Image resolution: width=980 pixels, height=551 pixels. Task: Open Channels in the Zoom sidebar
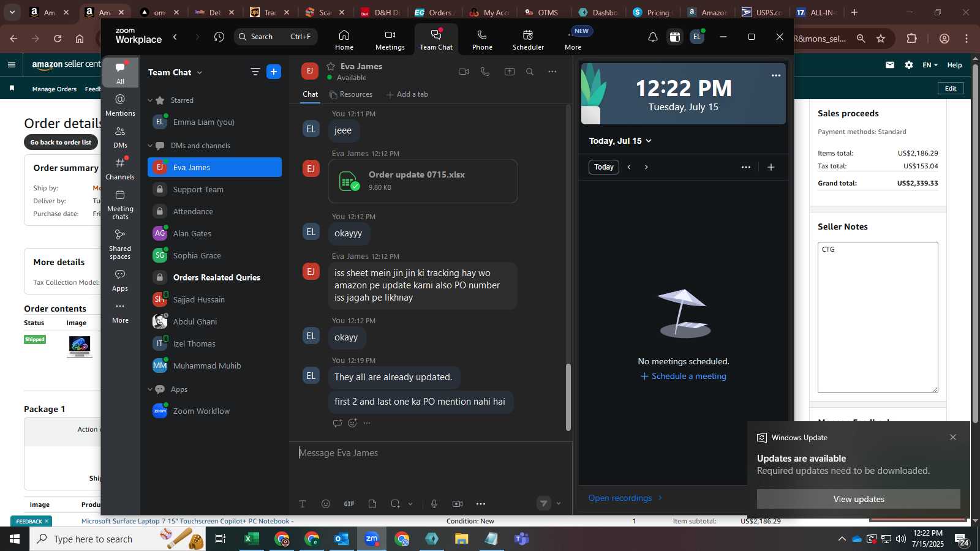click(120, 168)
